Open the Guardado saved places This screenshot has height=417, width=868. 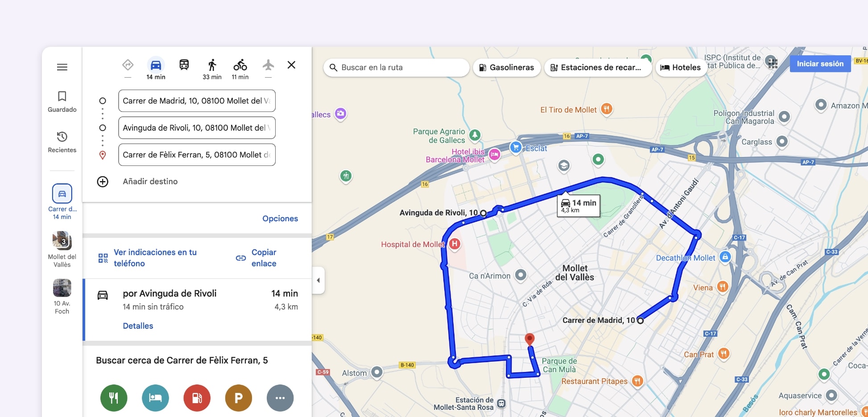[62, 101]
